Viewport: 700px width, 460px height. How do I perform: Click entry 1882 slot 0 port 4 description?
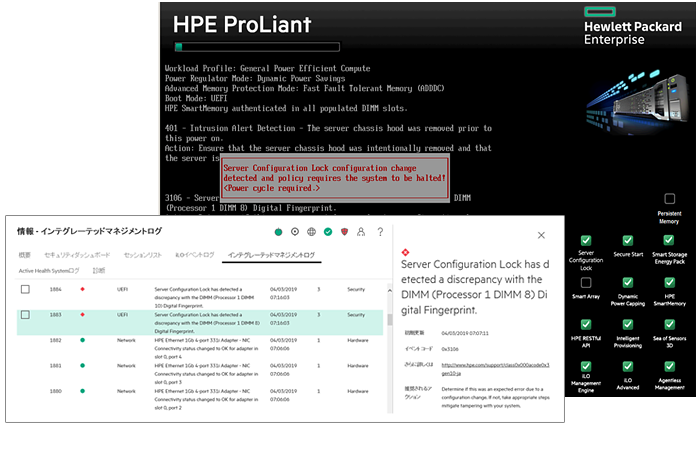pyautogui.click(x=206, y=348)
